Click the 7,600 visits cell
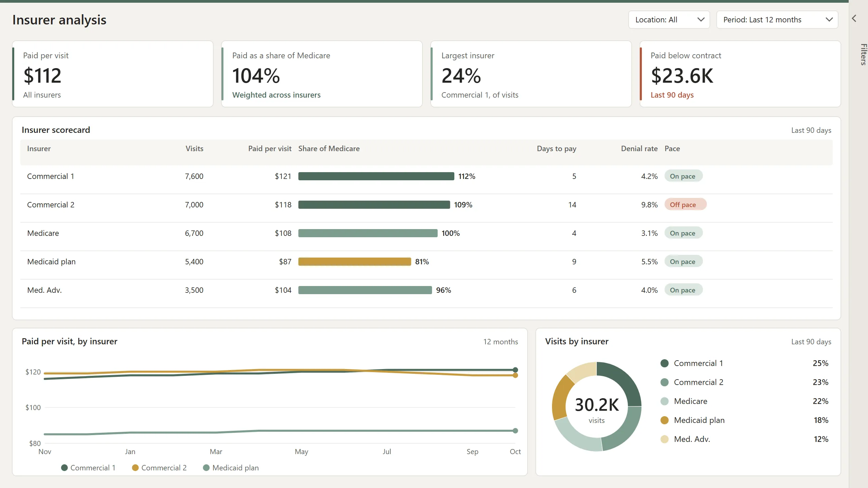Screen dimensions: 868x488 click(x=194, y=176)
